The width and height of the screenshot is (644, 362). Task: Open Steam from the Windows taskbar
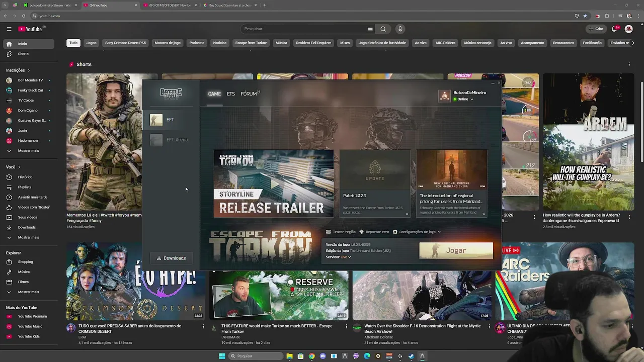[x=411, y=356]
